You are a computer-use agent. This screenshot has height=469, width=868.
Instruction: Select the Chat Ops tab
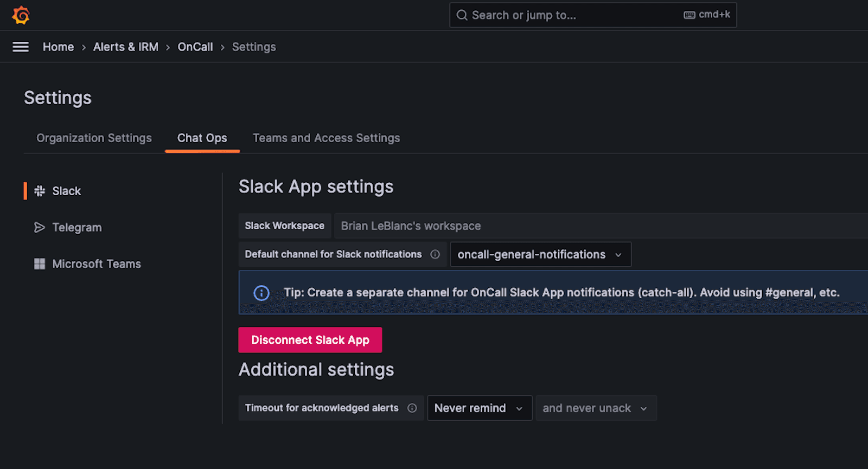(x=202, y=138)
